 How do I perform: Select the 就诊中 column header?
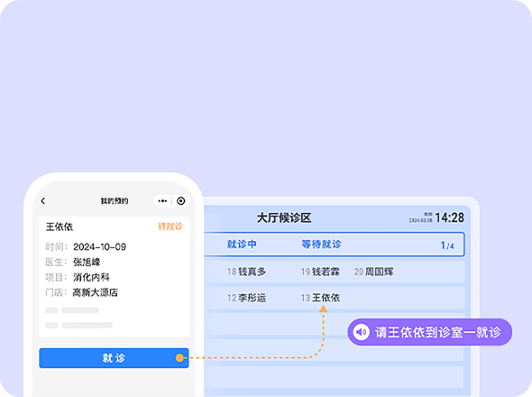242,245
